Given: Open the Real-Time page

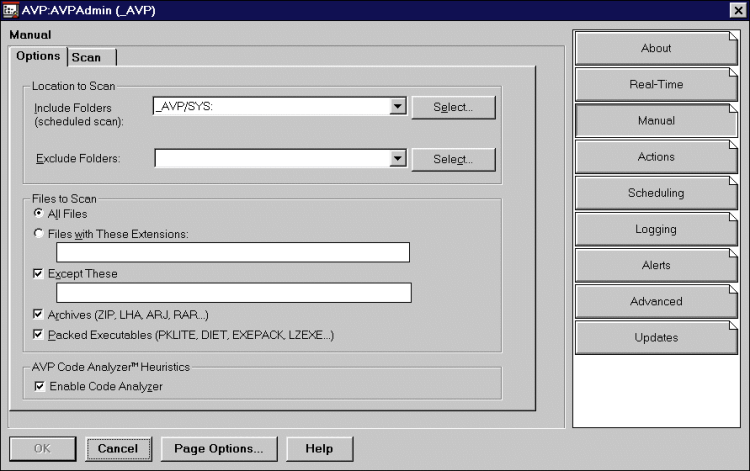Looking at the screenshot, I should (656, 84).
